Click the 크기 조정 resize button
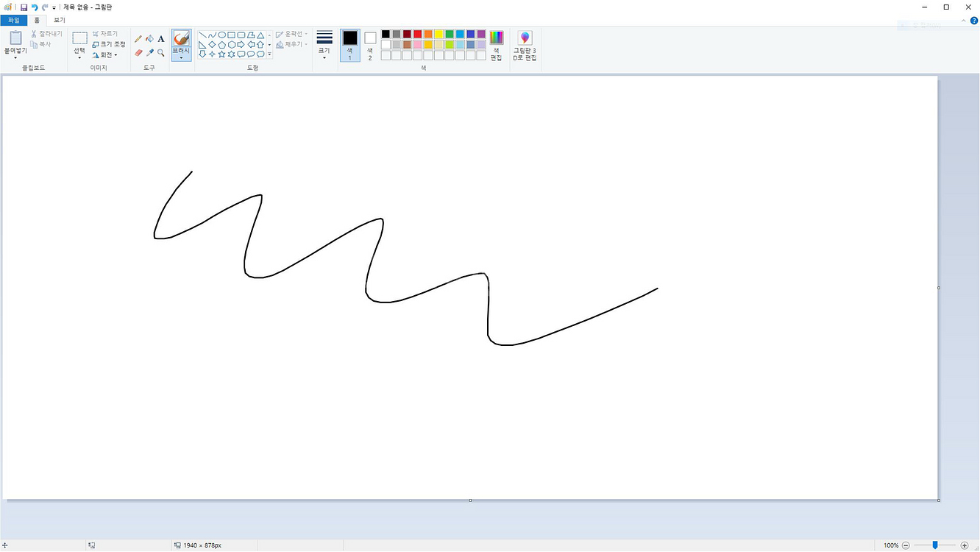The height and width of the screenshot is (552, 980). click(109, 44)
